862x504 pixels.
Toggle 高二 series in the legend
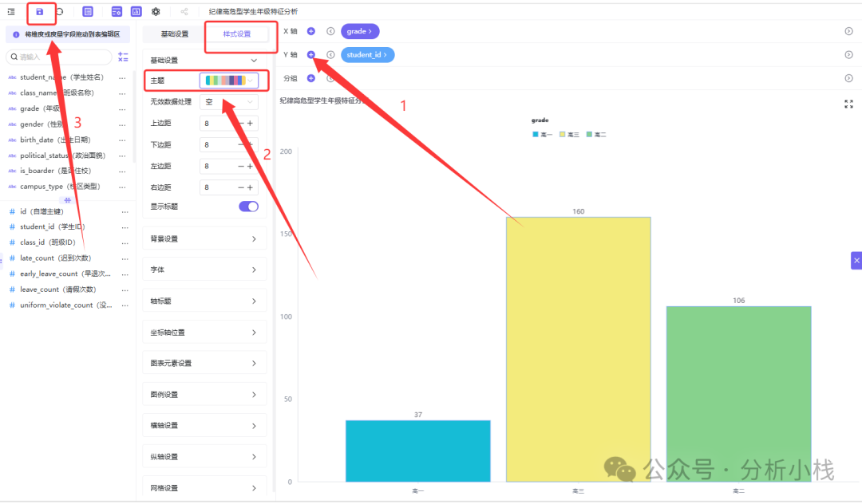click(x=596, y=135)
